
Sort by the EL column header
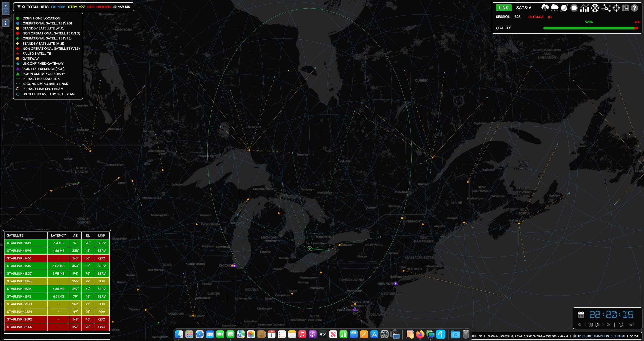pos(88,235)
